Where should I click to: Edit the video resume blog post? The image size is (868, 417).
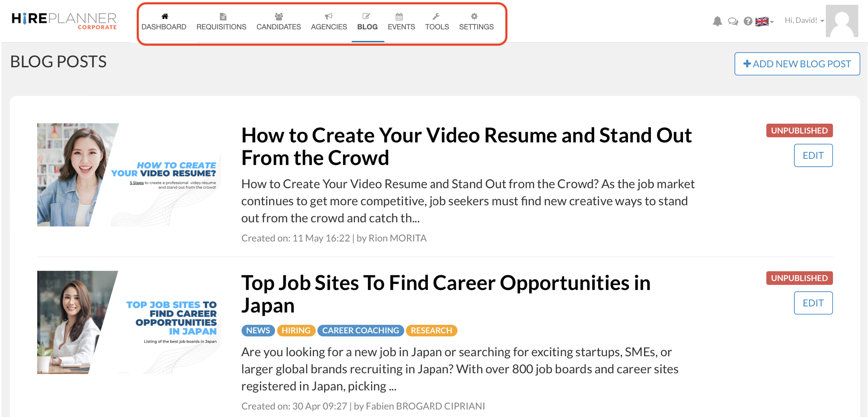click(x=813, y=155)
